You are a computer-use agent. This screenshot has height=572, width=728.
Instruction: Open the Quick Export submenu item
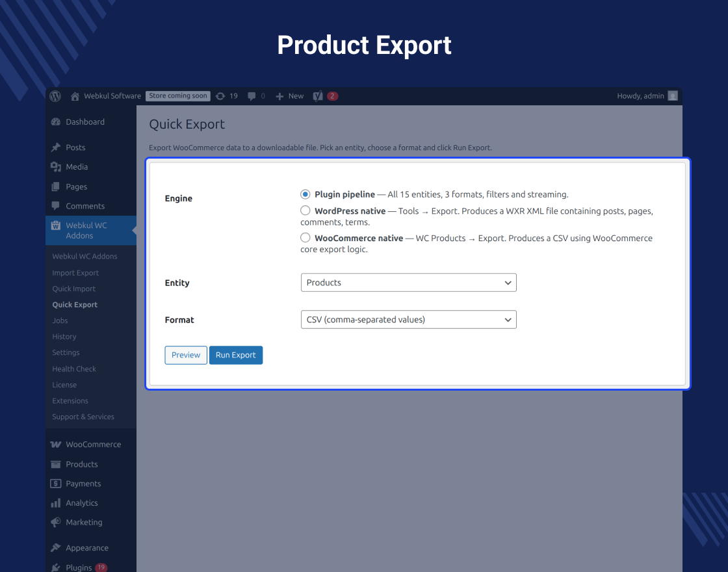pyautogui.click(x=75, y=305)
